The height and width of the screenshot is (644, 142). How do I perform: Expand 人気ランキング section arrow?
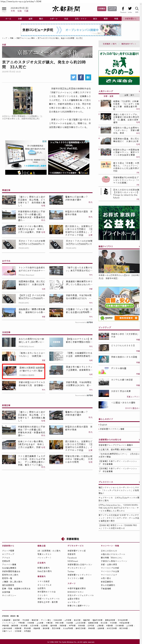pyautogui.click(x=139, y=91)
